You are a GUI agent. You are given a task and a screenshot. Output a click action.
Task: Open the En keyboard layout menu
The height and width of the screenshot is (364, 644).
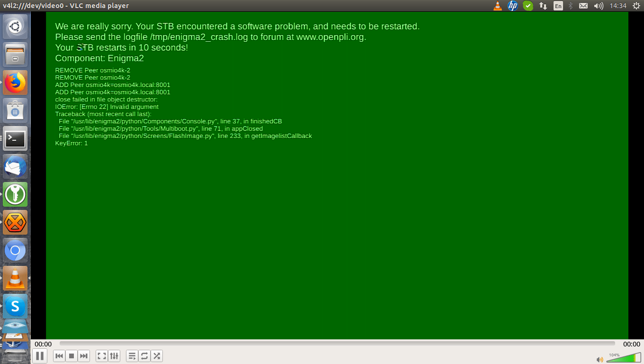coord(558,6)
